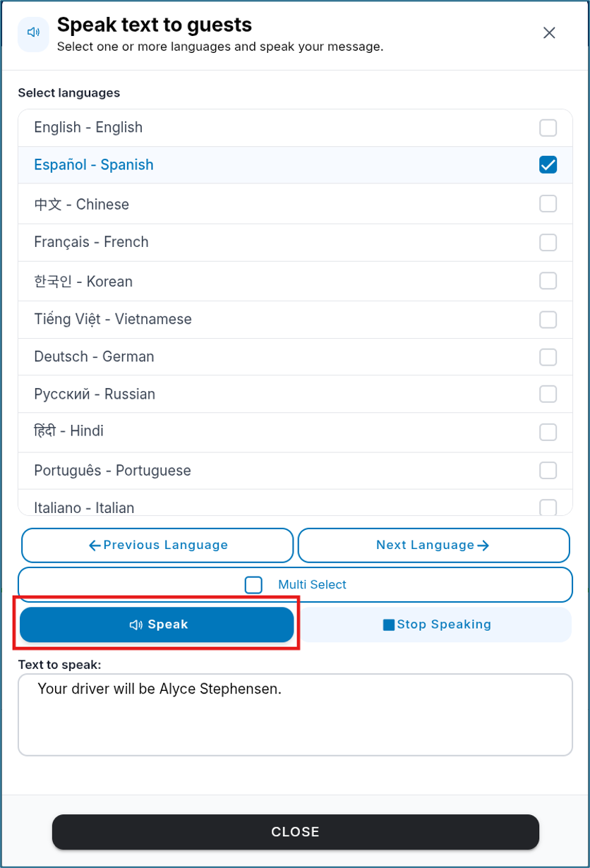Screen dimensions: 590x868
Task: Uncheck the Español - Spanish checkbox
Action: coord(548,164)
